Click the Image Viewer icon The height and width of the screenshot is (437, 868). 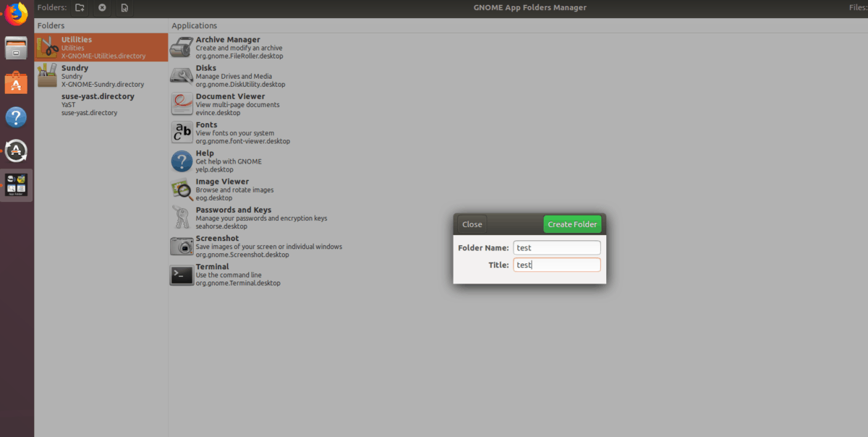[x=180, y=189]
